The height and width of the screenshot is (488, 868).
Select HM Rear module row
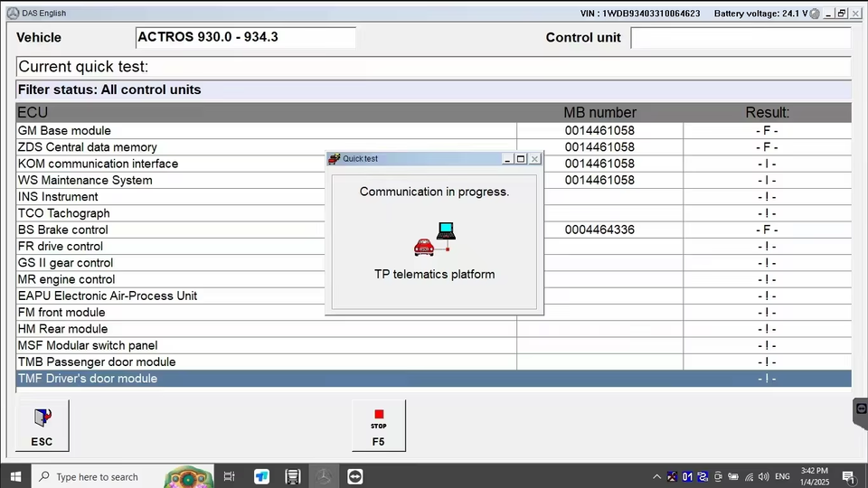coord(433,329)
